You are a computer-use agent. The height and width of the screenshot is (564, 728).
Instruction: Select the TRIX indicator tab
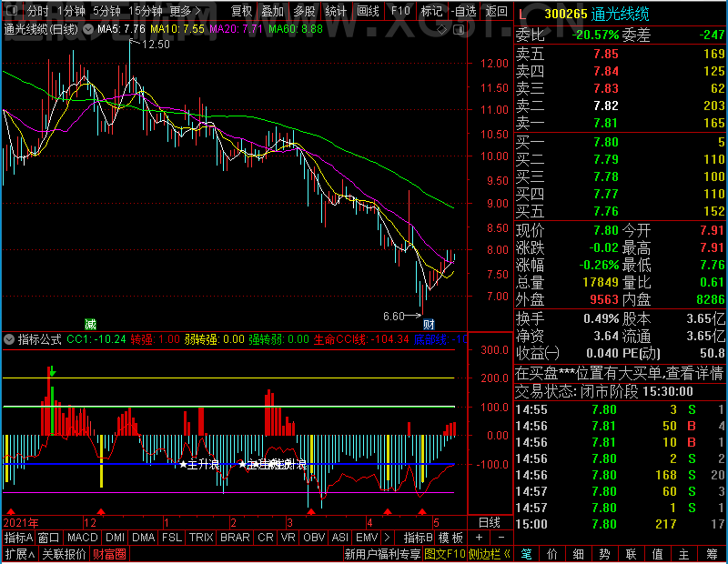click(200, 538)
